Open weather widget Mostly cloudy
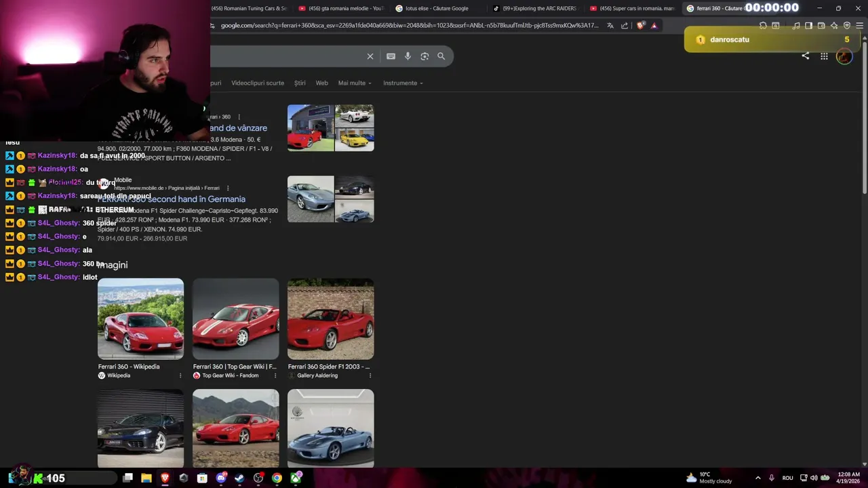The image size is (868, 488). point(709,478)
